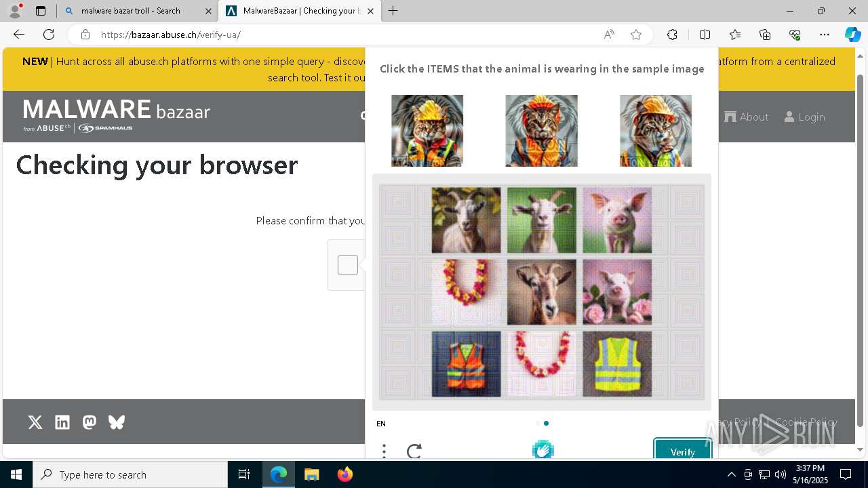
Task: Click the taskbar search box
Action: tap(130, 474)
